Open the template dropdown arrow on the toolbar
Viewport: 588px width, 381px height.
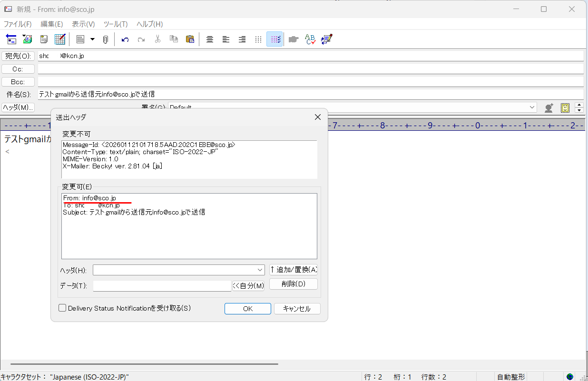(x=92, y=39)
